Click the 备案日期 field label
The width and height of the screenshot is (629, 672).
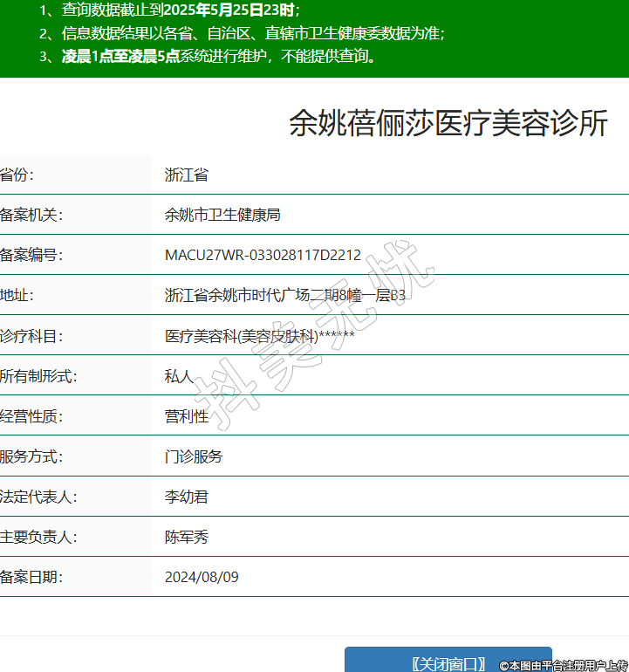pos(31,577)
